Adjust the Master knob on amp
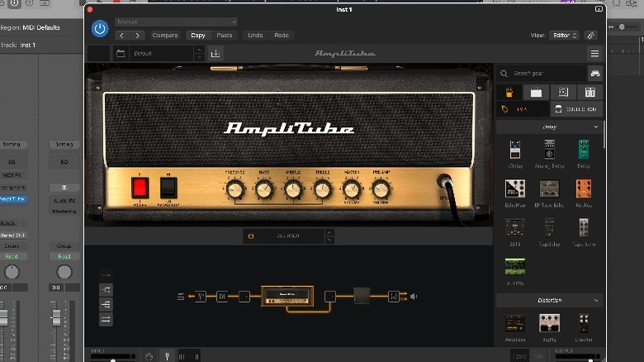The height and width of the screenshot is (362, 644). (352, 189)
